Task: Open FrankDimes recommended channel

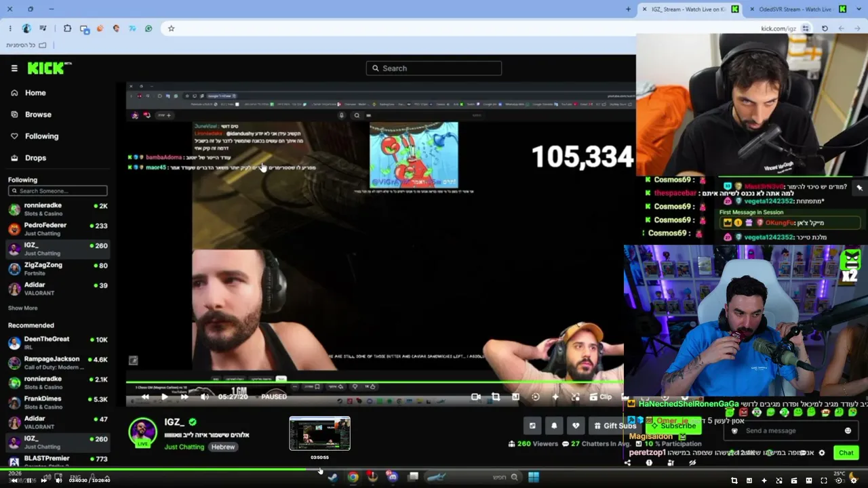Action: tap(58, 403)
